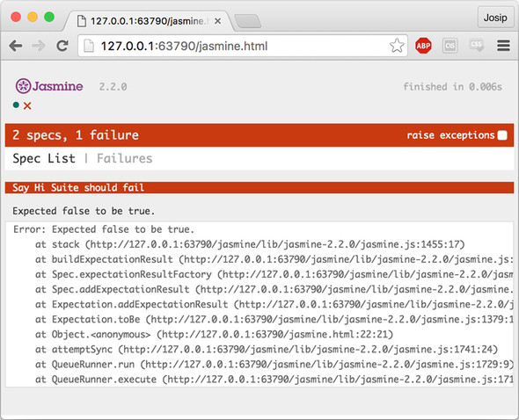Click the "Error: Expected false to be true." line
This screenshot has height=420, width=519.
tap(104, 229)
